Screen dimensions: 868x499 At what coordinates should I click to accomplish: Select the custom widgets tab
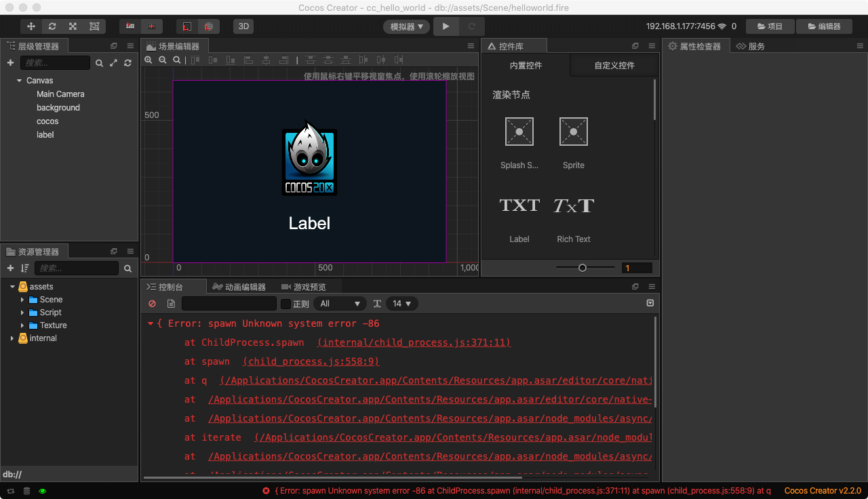[614, 66]
